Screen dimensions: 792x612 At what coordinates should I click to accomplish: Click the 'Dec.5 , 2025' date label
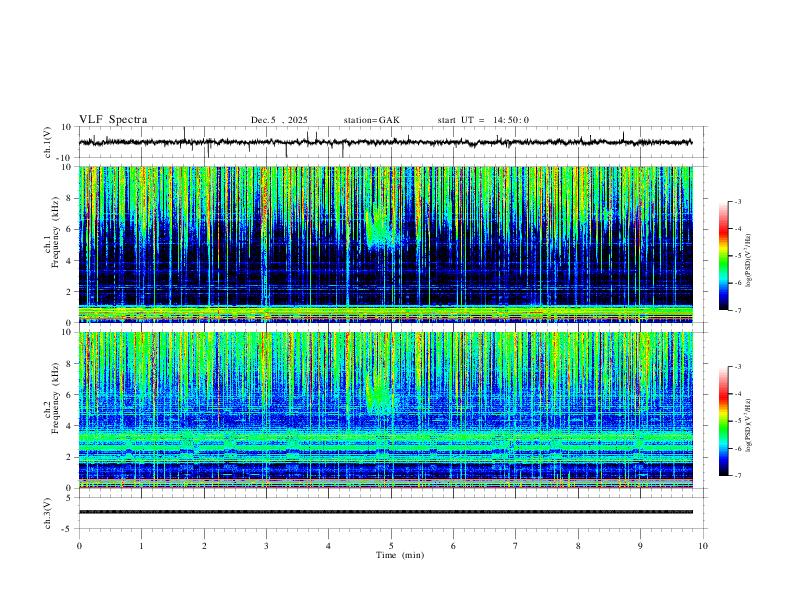point(279,120)
